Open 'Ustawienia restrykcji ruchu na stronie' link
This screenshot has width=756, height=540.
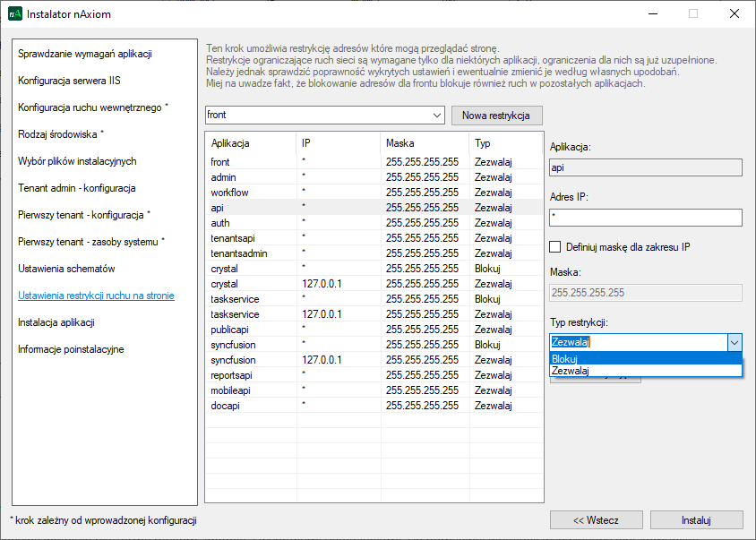point(96,296)
